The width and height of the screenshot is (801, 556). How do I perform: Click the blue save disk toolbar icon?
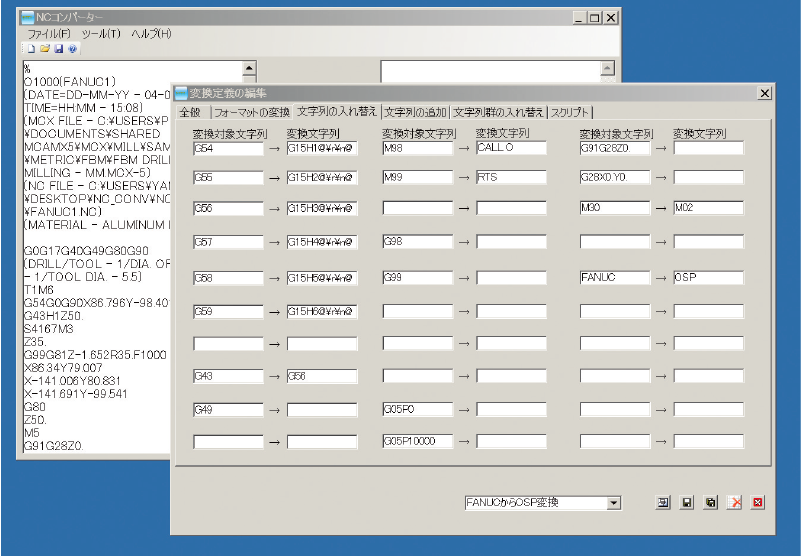pyautogui.click(x=59, y=48)
